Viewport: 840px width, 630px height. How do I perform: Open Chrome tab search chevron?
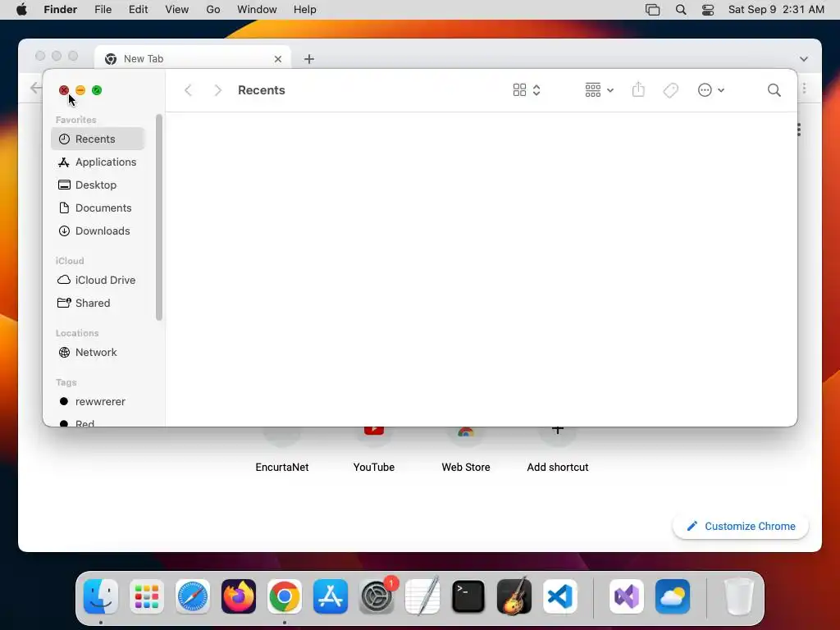[804, 59]
